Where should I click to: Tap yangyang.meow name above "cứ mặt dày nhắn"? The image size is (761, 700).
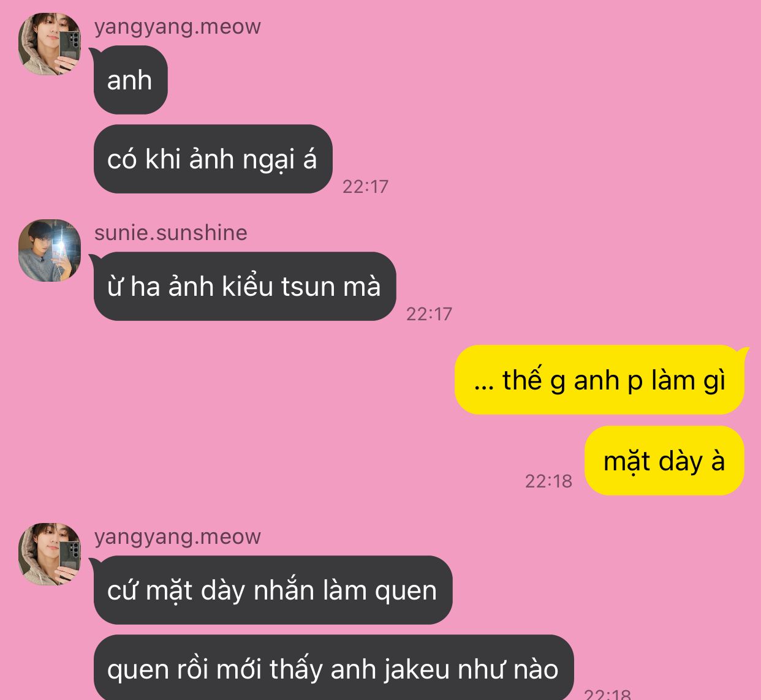pyautogui.click(x=178, y=536)
